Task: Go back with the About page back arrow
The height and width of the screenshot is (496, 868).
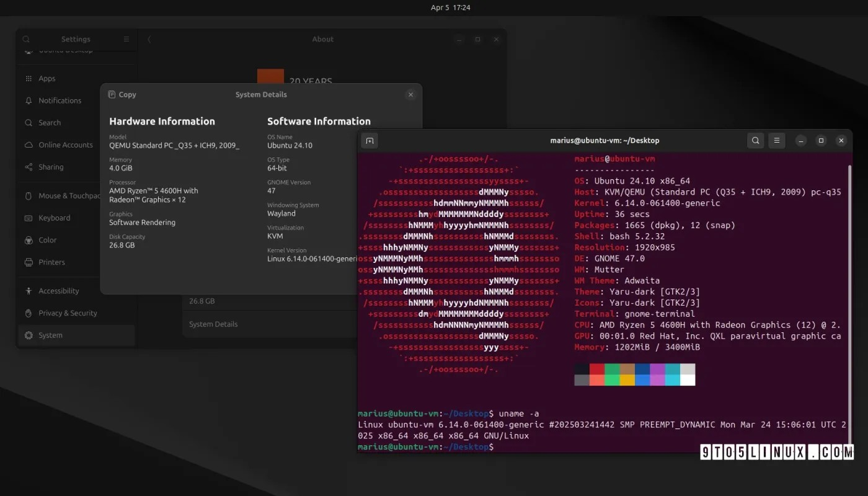Action: point(149,39)
